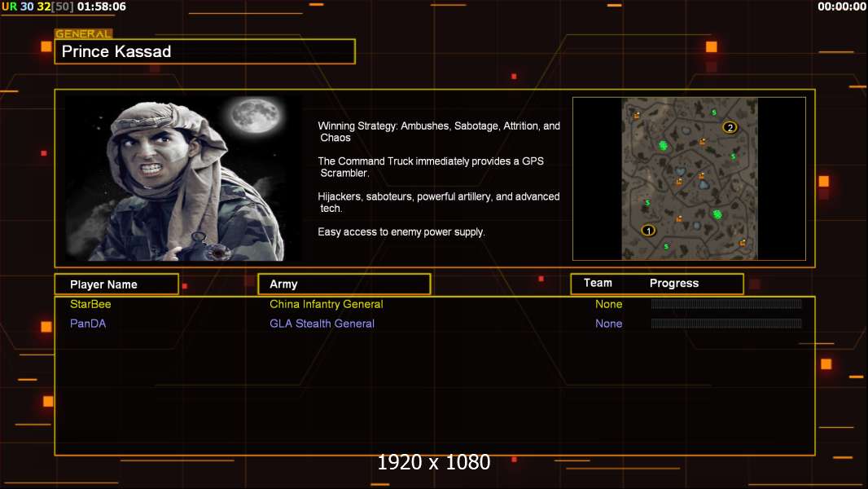This screenshot has width=868, height=489.
Task: Click StarBee's loading progress bar
Action: tap(726, 303)
